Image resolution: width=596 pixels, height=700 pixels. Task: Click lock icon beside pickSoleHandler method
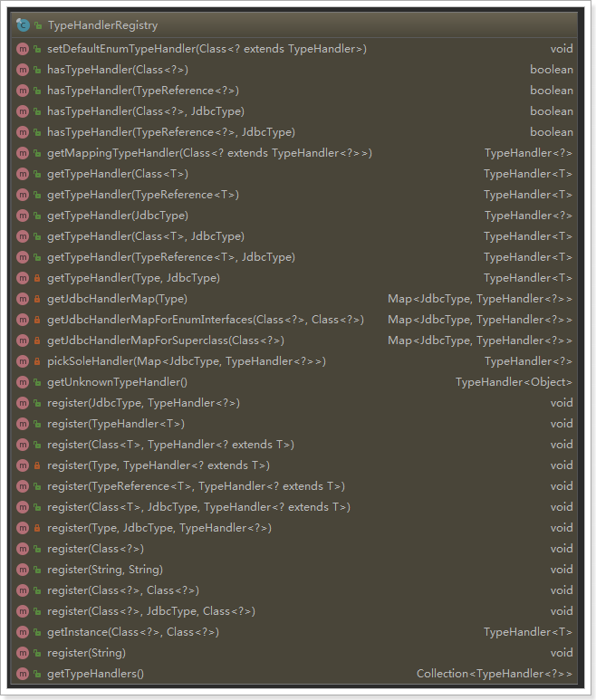[37, 361]
